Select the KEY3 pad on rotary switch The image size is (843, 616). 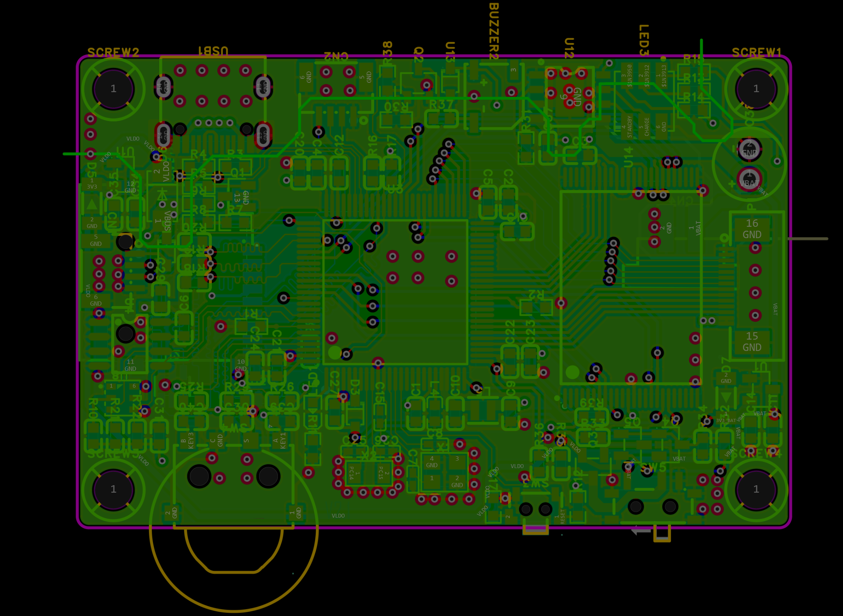tap(188, 441)
